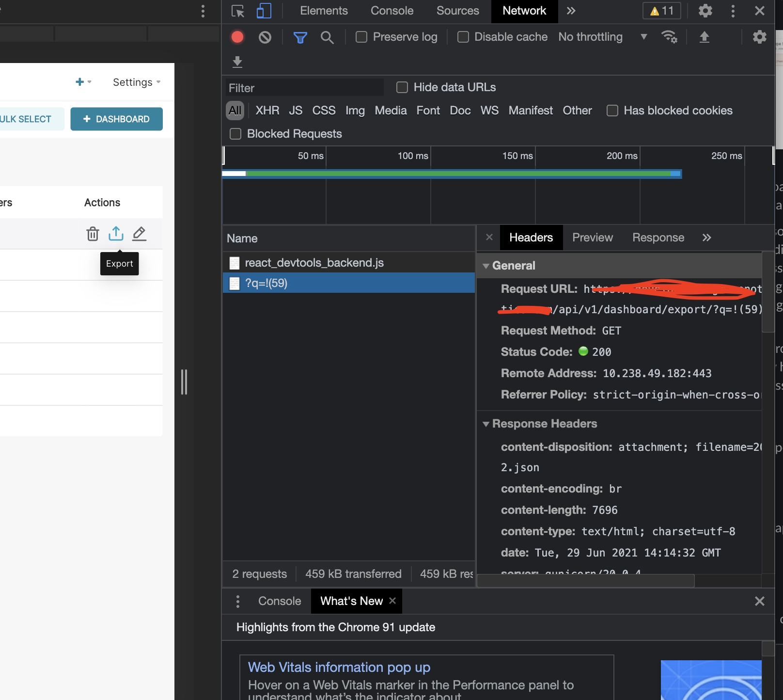The width and height of the screenshot is (783, 700).
Task: Select the ?q=!(59) request row
Action: (349, 283)
